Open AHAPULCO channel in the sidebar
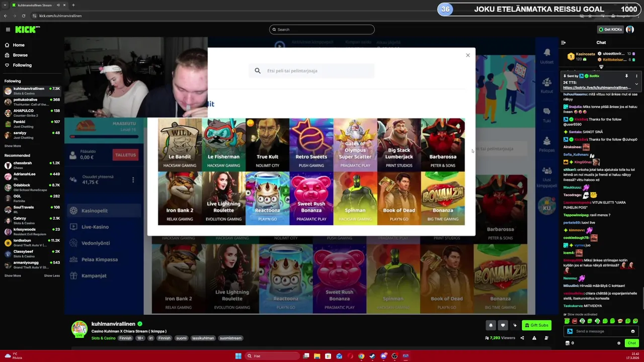The width and height of the screenshot is (644, 362). (32, 113)
